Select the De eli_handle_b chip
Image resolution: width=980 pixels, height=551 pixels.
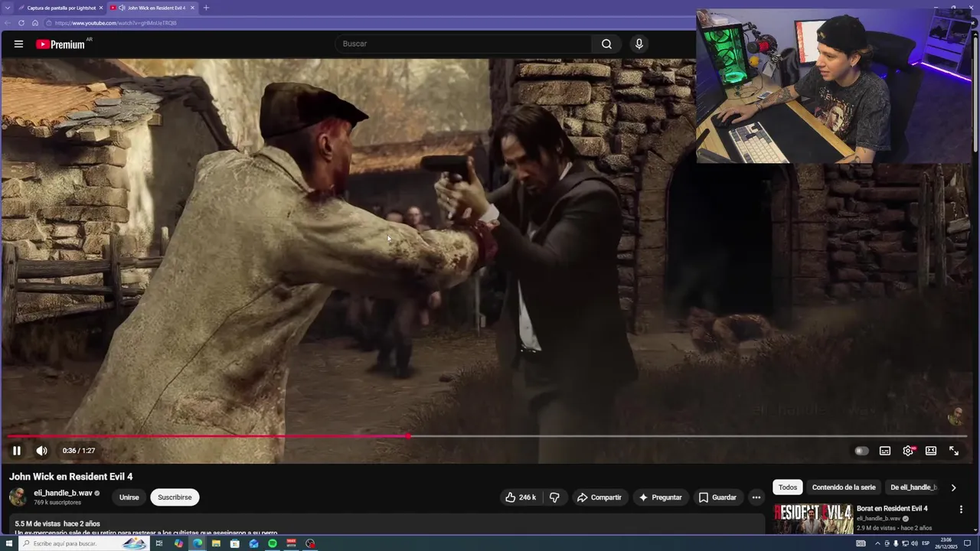click(x=913, y=487)
